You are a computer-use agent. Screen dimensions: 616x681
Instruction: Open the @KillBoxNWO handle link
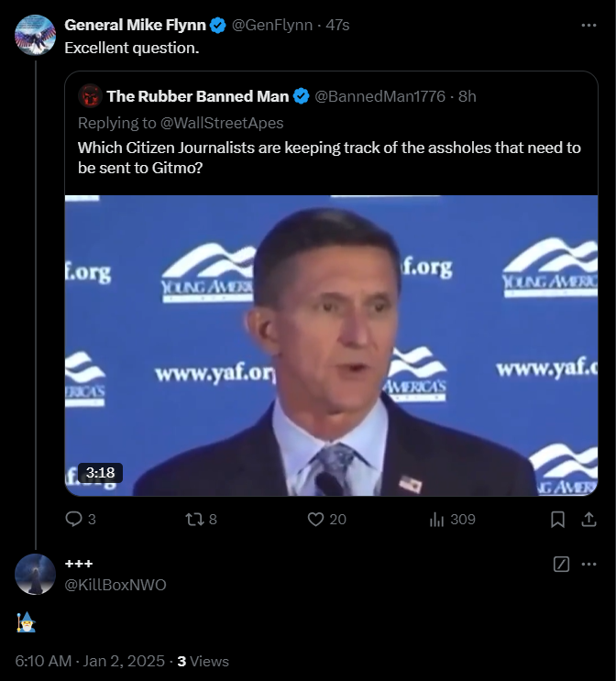[115, 585]
